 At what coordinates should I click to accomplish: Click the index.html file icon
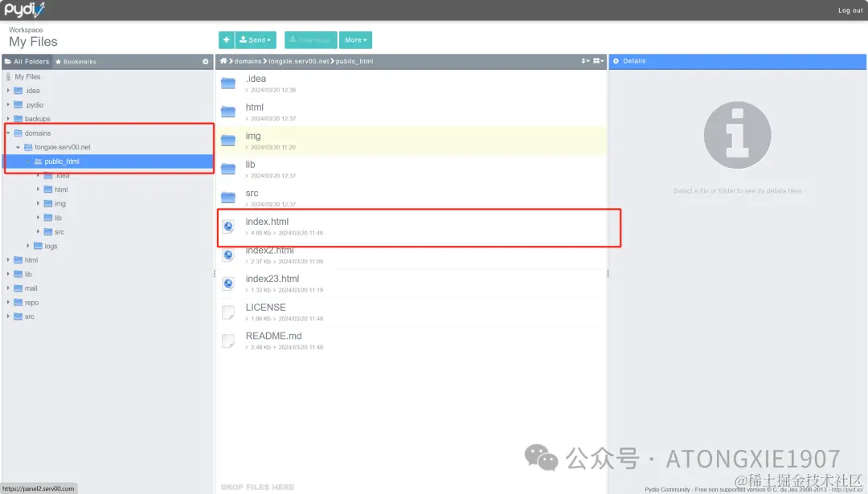228,227
